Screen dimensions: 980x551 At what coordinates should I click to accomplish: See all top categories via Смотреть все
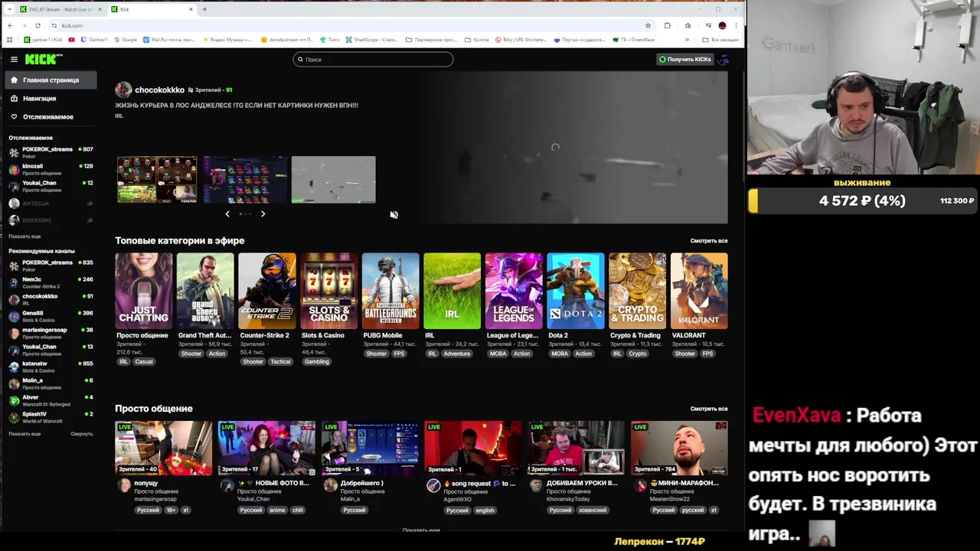(709, 241)
